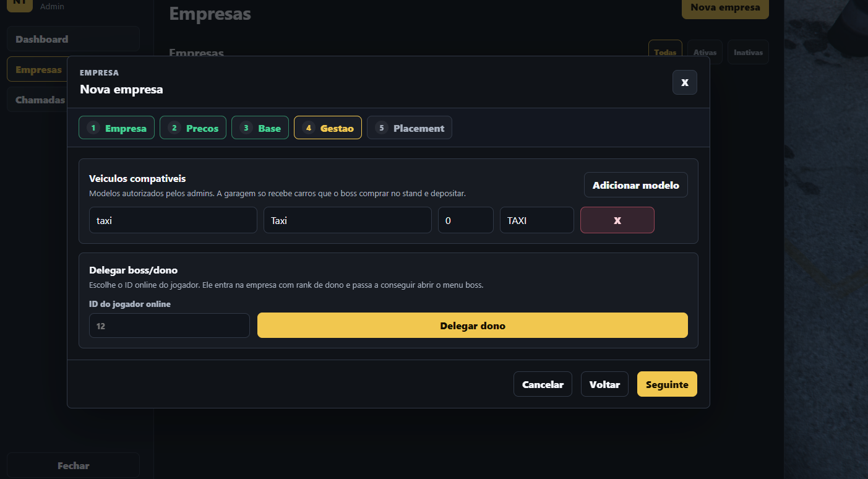Select step 4 Gestao tab
This screenshot has height=479, width=868.
pos(328,128)
